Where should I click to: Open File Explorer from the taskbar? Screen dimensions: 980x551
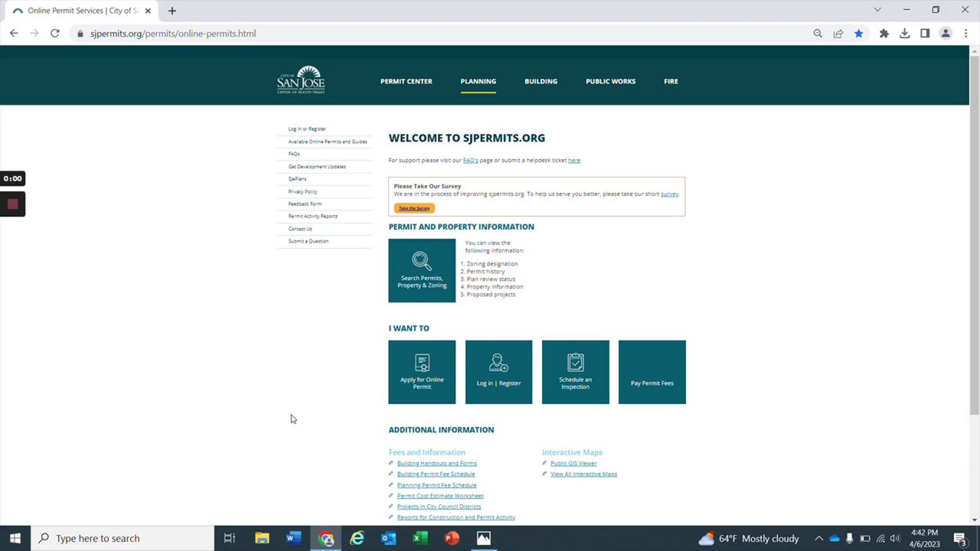(262, 538)
